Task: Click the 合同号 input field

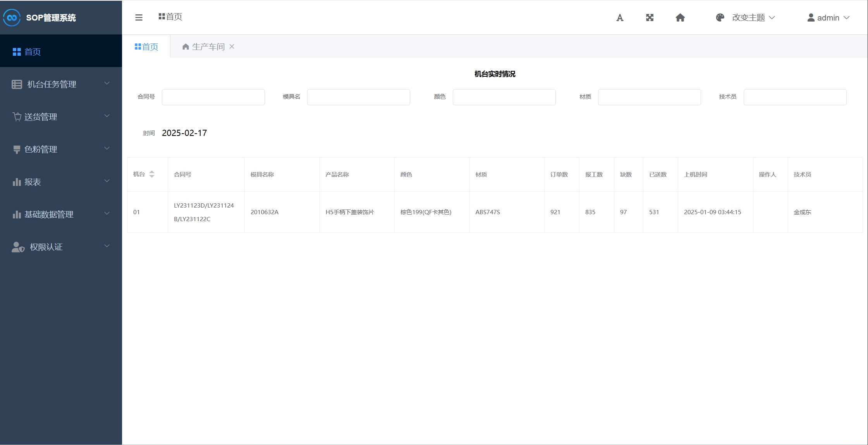Action: point(213,97)
